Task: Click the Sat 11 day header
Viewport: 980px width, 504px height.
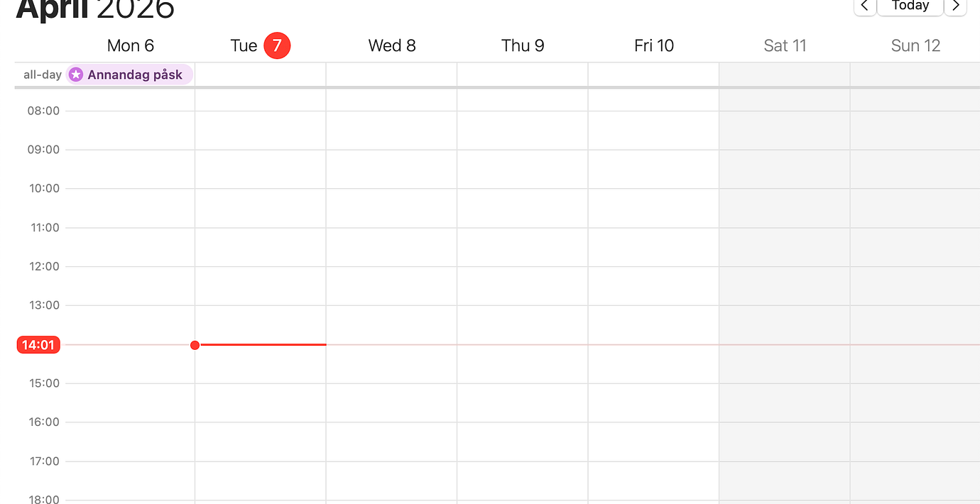Action: click(x=785, y=45)
